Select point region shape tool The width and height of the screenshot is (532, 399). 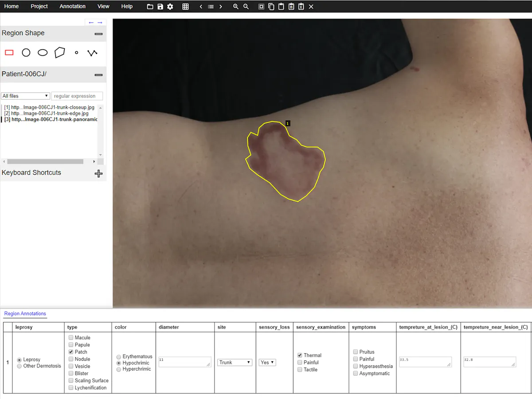coord(76,53)
